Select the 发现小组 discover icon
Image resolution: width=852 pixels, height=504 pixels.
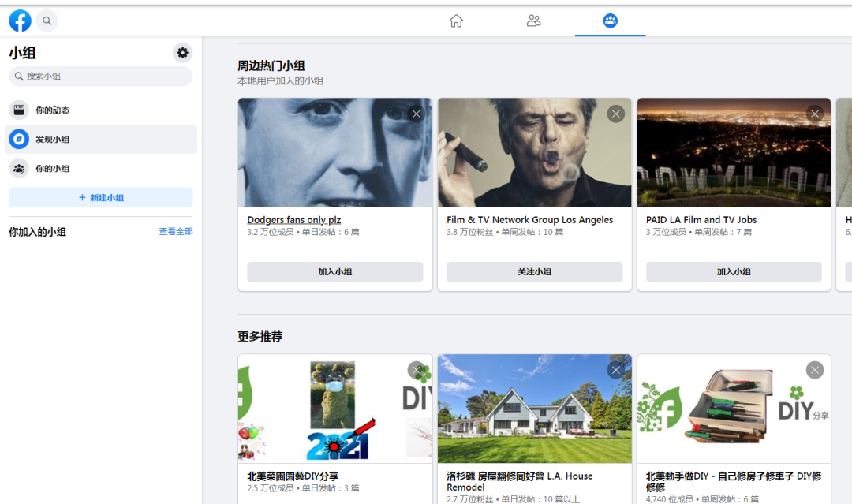point(18,139)
